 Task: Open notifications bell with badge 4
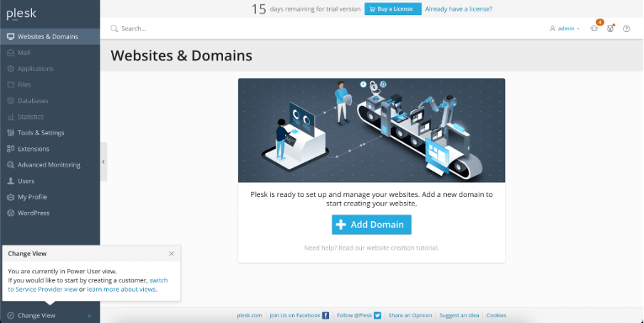coord(594,28)
